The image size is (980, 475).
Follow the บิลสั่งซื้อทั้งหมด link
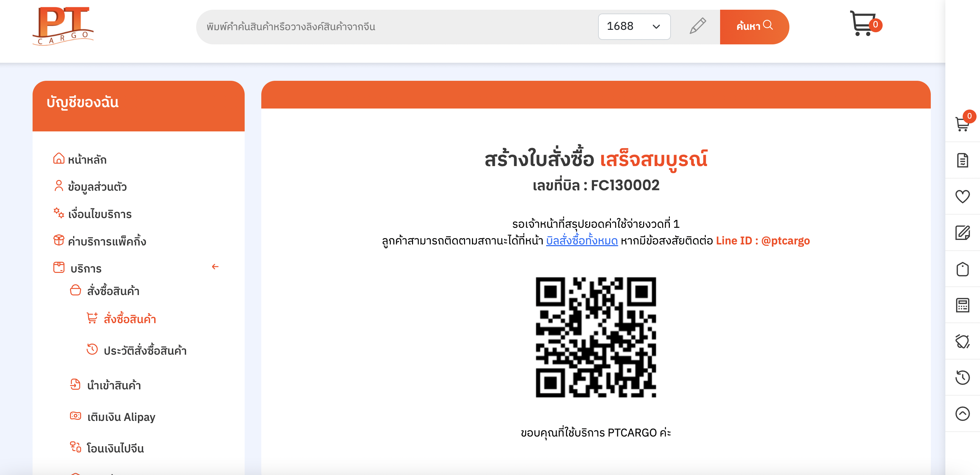[582, 241]
